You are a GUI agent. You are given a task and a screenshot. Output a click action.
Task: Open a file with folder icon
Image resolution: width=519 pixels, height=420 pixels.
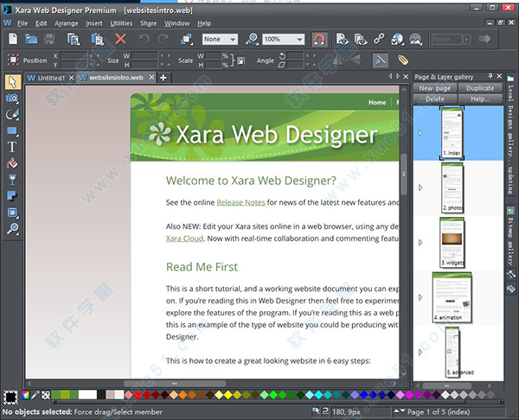pos(31,39)
